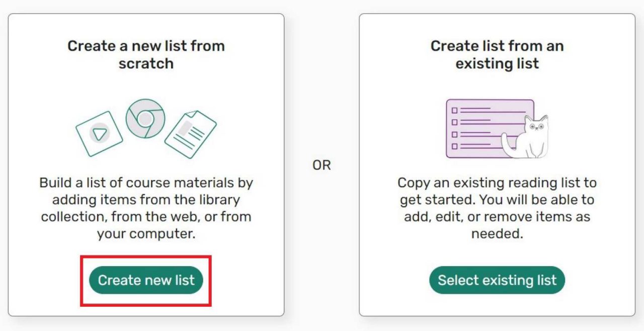Viewport: 644px width, 331px height.
Task: Select the OR divider text
Action: coord(321,164)
